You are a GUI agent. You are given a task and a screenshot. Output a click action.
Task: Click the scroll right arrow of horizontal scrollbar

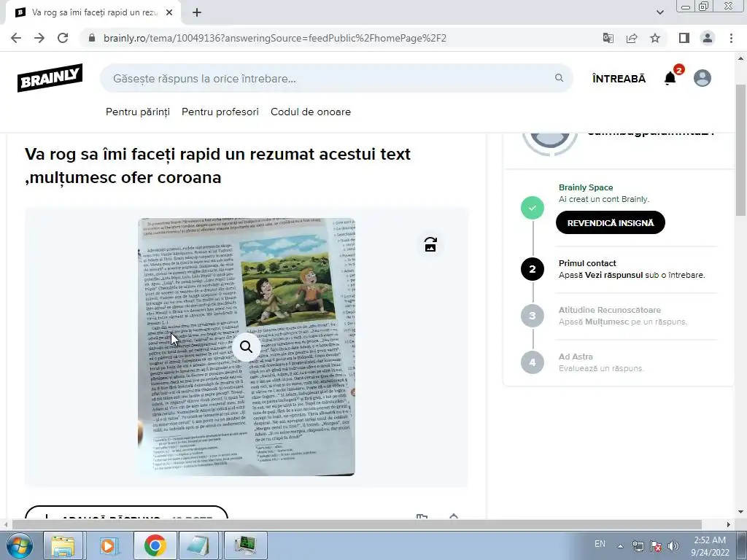729,524
